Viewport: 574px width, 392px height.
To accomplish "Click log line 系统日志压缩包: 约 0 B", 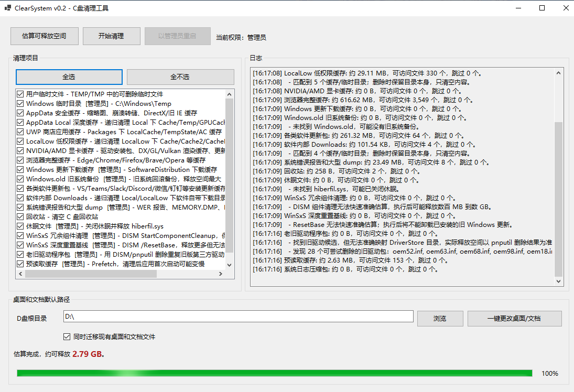I will 345,269.
